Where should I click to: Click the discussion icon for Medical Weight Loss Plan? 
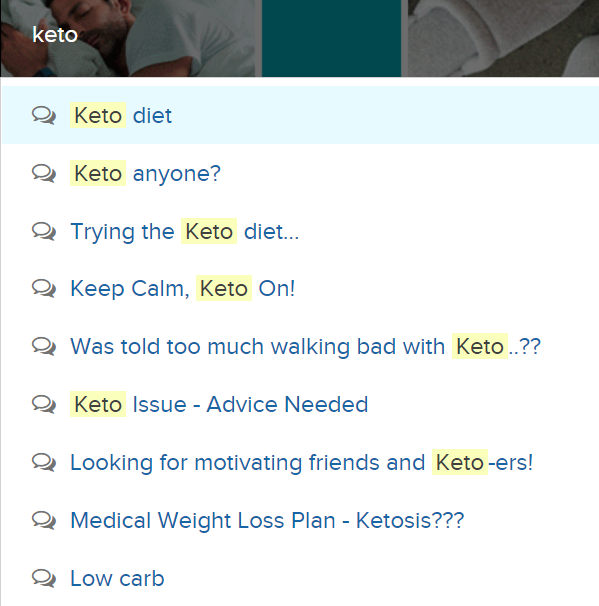tap(44, 520)
